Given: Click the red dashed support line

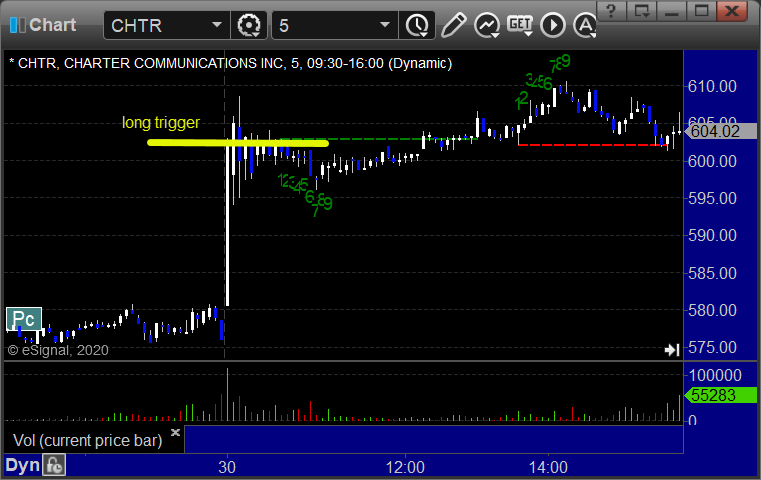Looking at the screenshot, I should [593, 145].
